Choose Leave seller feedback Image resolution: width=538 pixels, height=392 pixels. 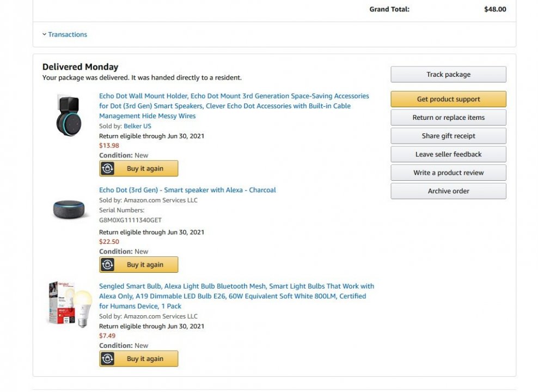(448, 155)
